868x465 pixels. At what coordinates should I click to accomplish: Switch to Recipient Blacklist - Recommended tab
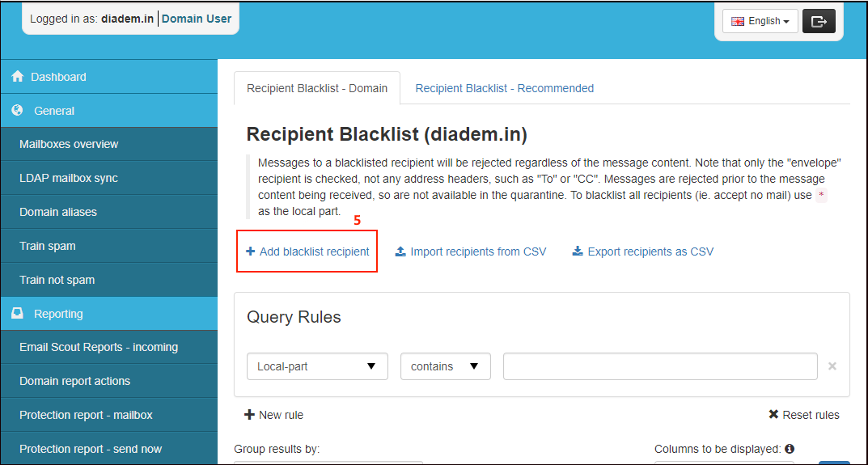tap(504, 88)
